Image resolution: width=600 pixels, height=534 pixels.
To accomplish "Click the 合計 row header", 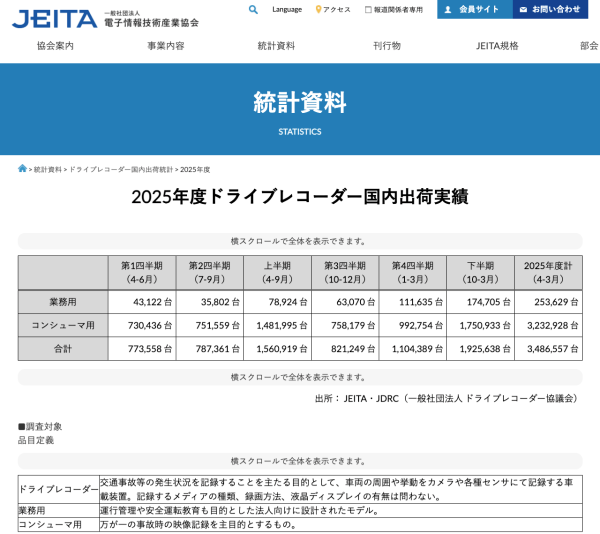I will point(63,348).
